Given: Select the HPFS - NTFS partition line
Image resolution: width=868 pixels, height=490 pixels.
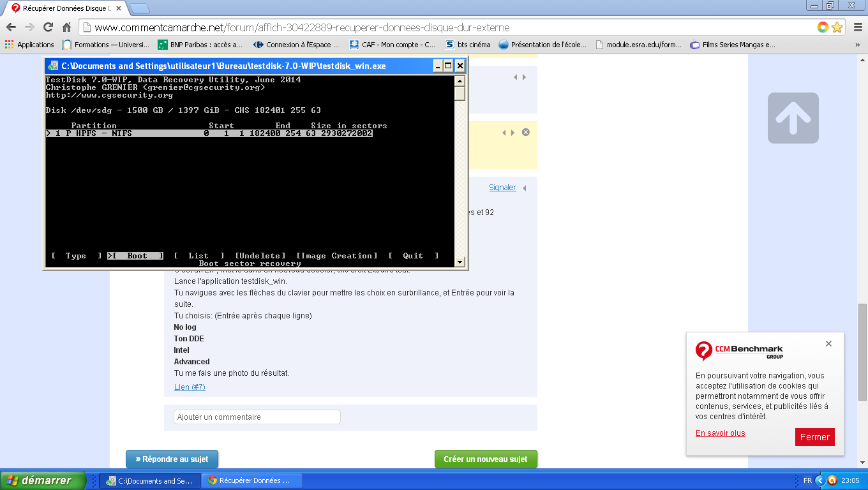Looking at the screenshot, I should pos(209,133).
